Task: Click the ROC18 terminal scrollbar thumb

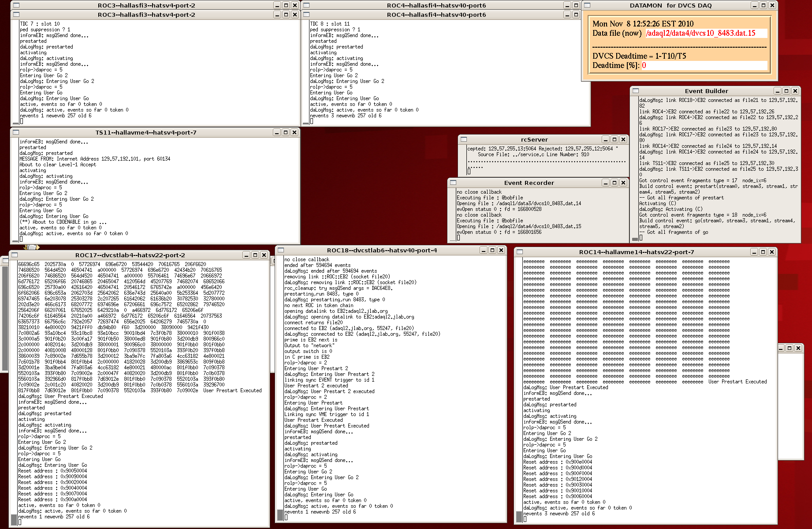Action: [280, 514]
